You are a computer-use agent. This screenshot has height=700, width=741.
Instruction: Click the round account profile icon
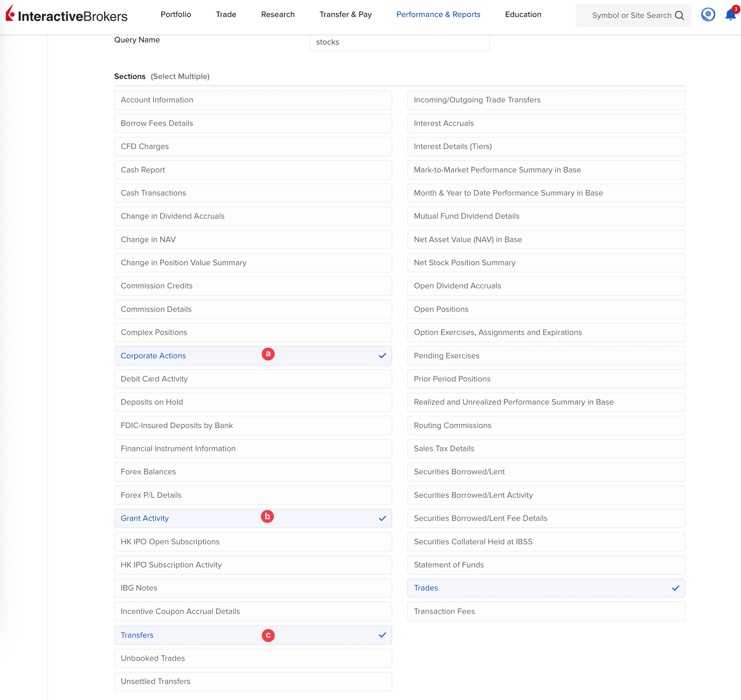(x=708, y=14)
